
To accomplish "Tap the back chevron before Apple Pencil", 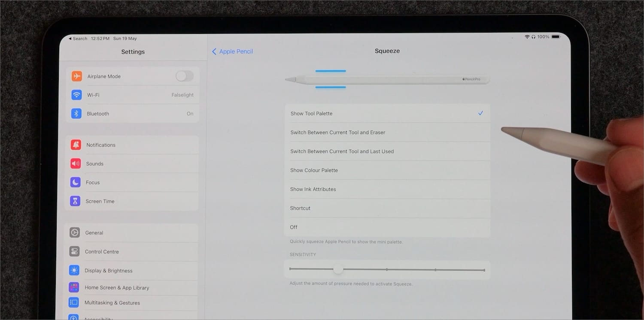I will (214, 51).
